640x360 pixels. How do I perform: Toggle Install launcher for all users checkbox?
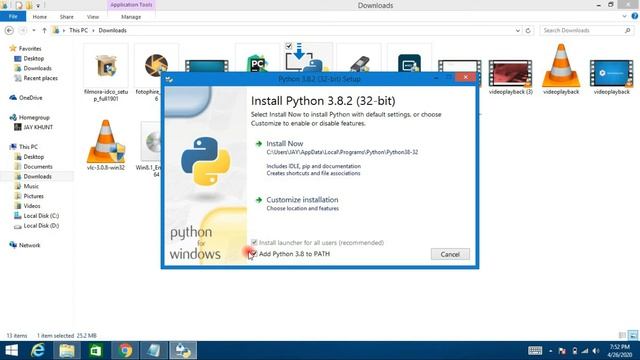point(254,242)
